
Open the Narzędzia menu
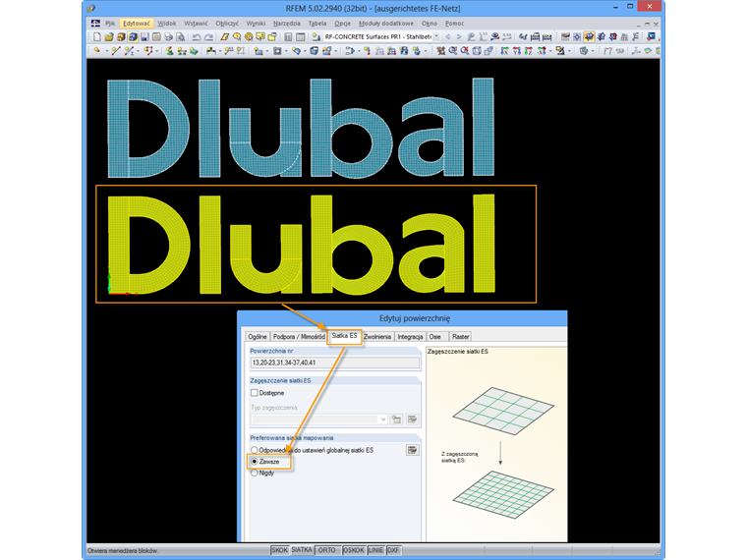(x=287, y=23)
